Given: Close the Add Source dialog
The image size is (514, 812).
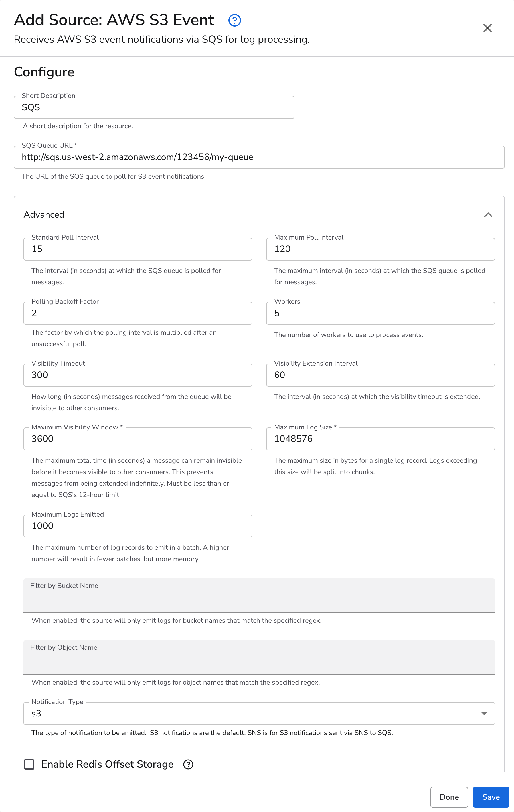Looking at the screenshot, I should 488,28.
